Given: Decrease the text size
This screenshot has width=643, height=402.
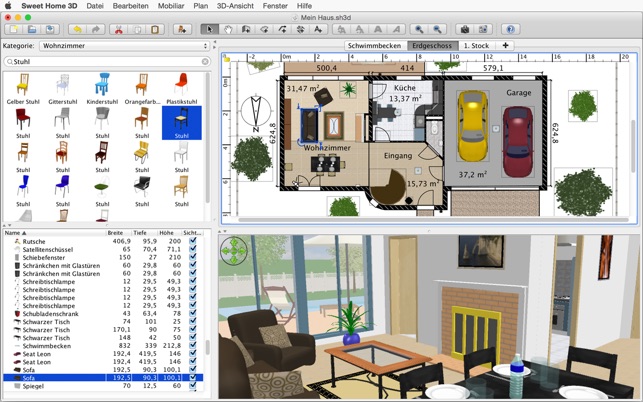Looking at the screenshot, I should click(x=360, y=30).
